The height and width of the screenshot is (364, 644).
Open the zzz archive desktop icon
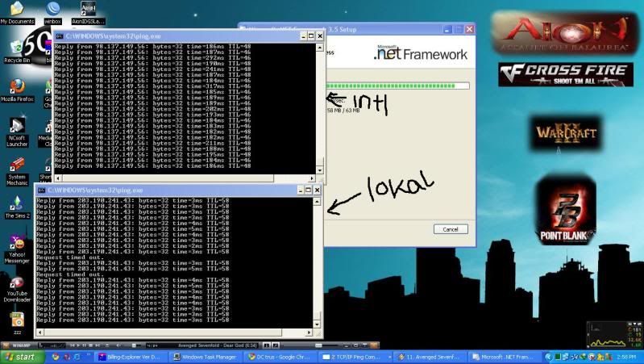tap(17, 324)
